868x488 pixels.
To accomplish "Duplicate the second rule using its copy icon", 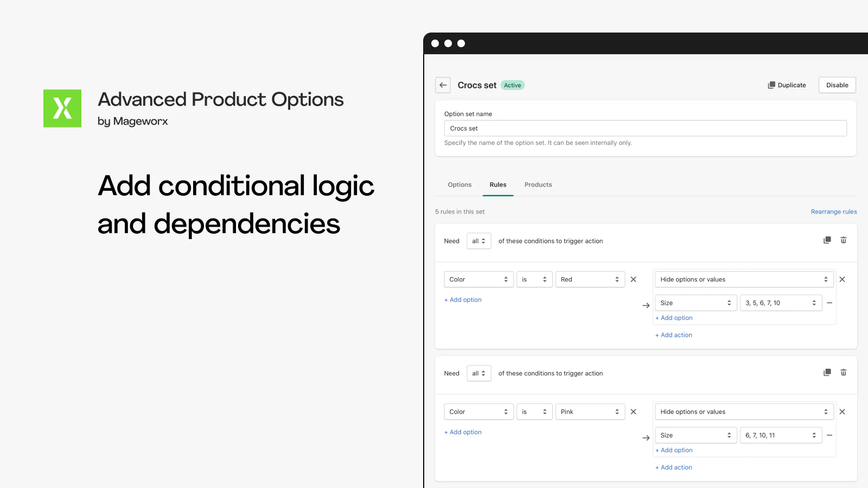I will pos(827,373).
